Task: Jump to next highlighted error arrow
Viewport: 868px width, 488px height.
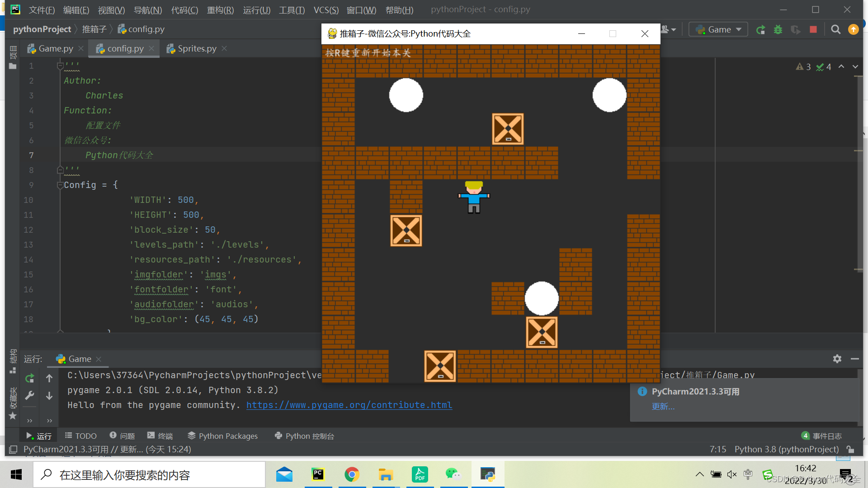Action: pos(855,67)
